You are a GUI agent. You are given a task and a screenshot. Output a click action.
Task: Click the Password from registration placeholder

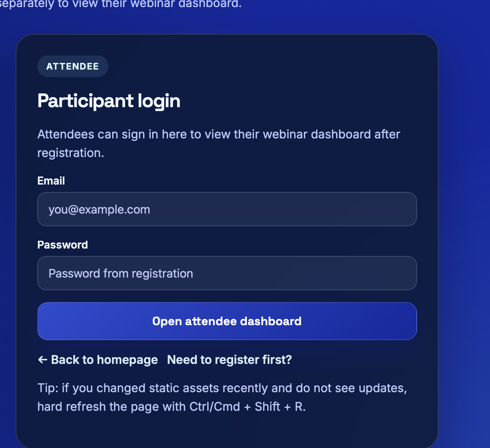(x=121, y=273)
